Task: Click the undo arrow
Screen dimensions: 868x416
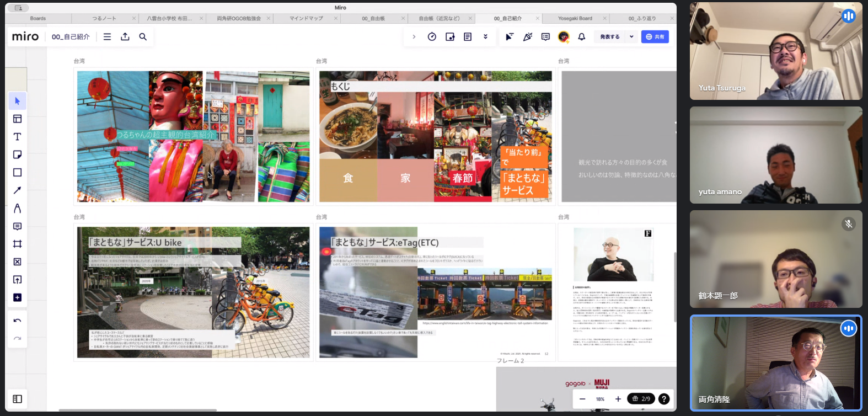Action: point(17,321)
